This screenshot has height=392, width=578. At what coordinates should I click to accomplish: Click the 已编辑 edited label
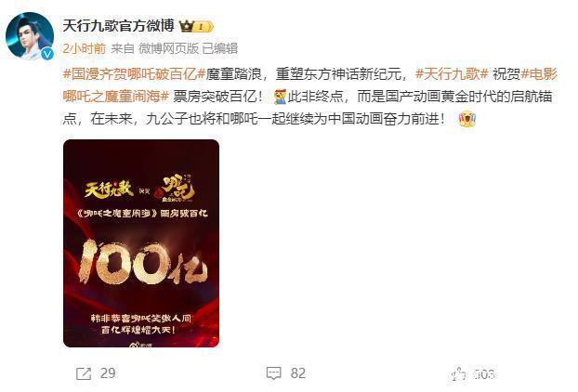[220, 48]
